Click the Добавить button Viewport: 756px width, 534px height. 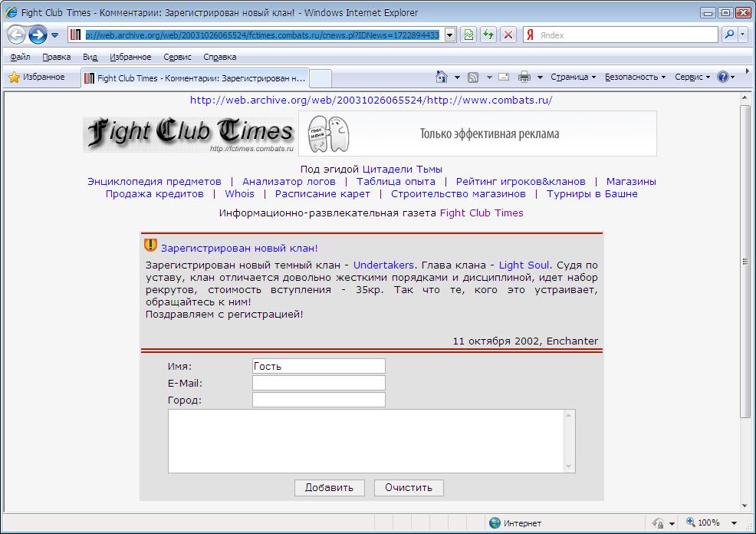(329, 488)
